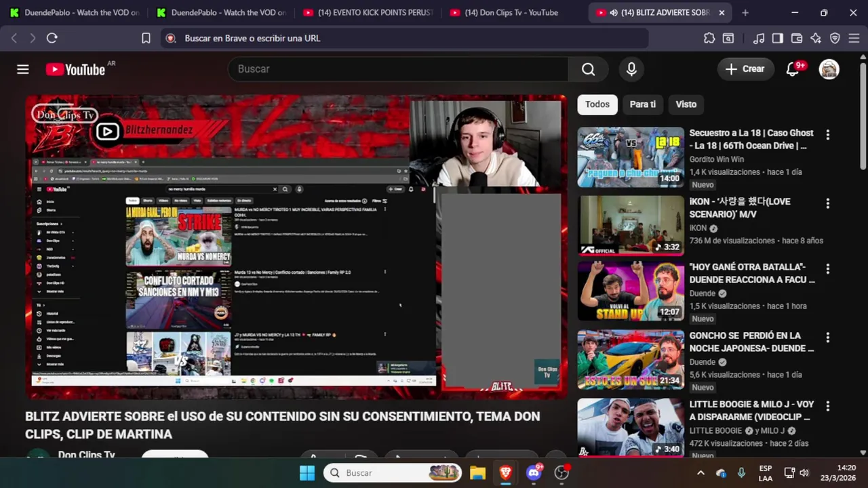Open the Brave media control music icon

[759, 38]
